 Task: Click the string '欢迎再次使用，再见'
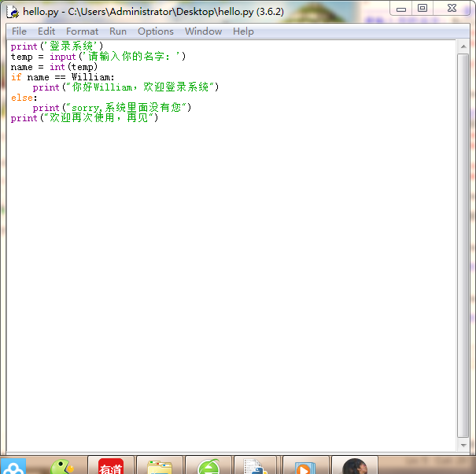coord(98,118)
